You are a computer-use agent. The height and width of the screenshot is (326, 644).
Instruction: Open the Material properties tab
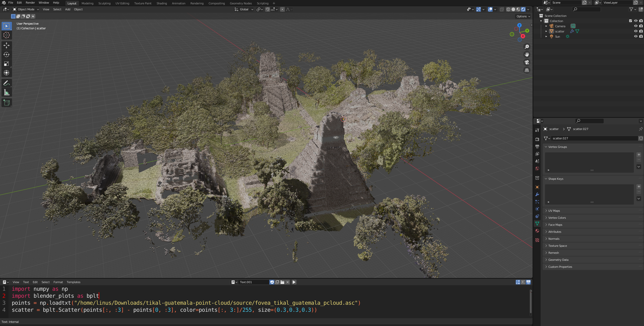537,231
